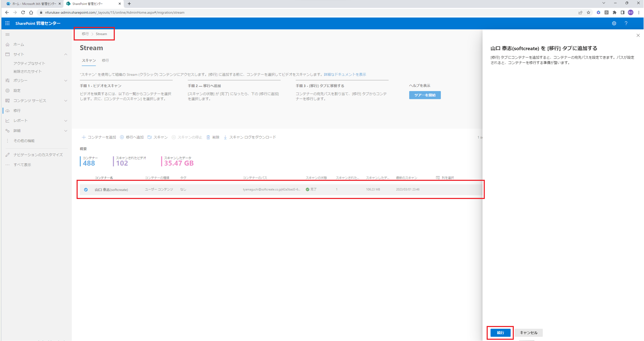
Task: Switch to the 移行 tab under Stream
Action: tap(105, 60)
